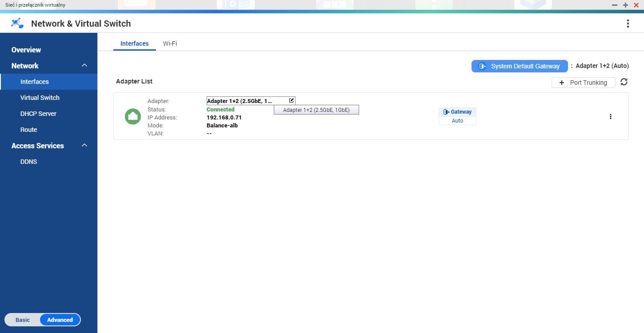Open the three-dot menu in title header
644x333 pixels.
pyautogui.click(x=628, y=24)
